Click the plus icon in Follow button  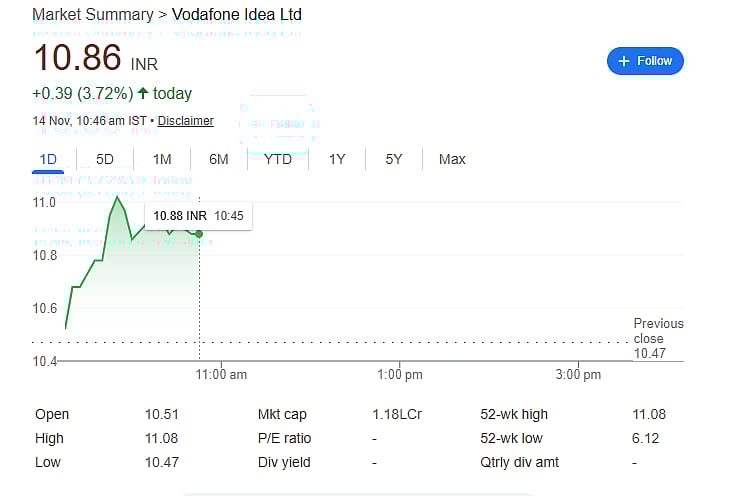point(624,61)
